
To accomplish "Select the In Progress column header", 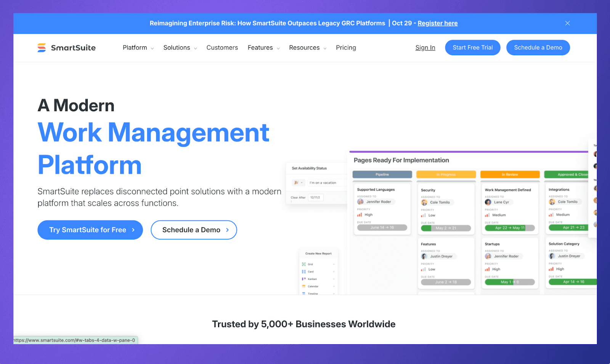I will point(446,174).
